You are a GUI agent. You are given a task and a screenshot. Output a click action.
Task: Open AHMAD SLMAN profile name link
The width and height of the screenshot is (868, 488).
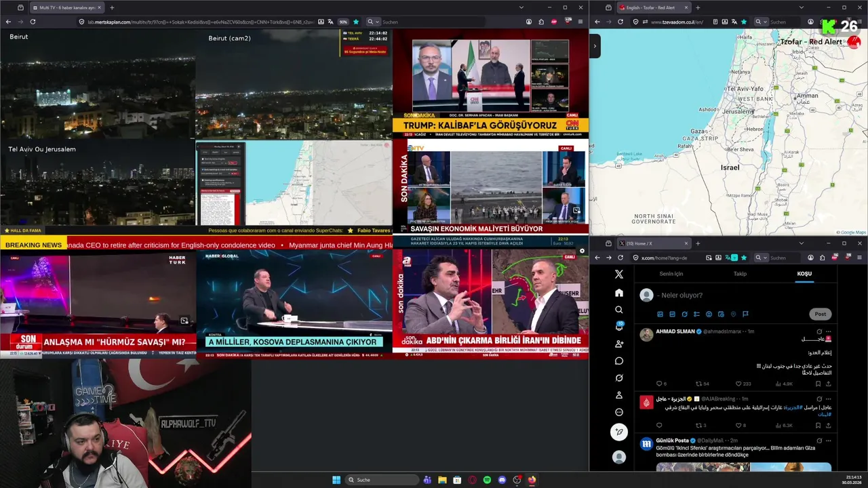(x=675, y=331)
